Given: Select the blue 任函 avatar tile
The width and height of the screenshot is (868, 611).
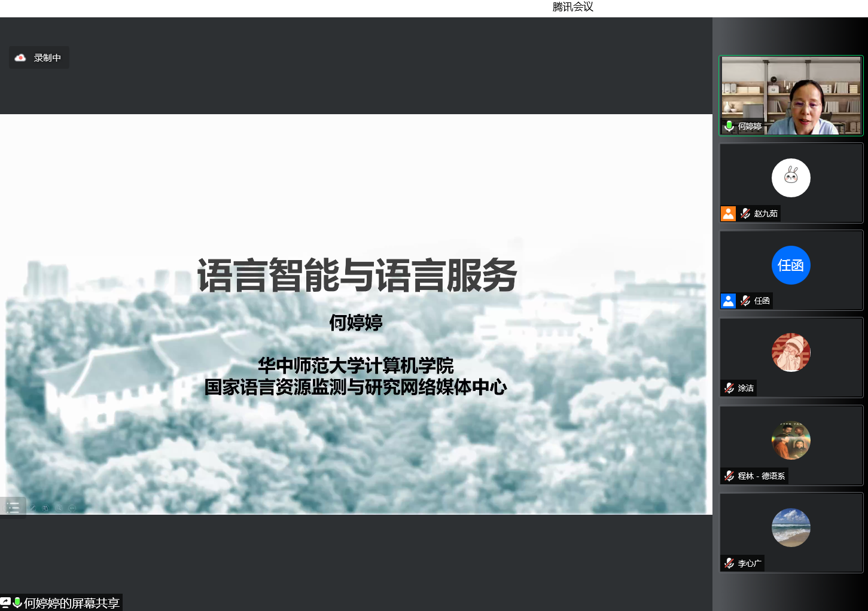Looking at the screenshot, I should [791, 265].
